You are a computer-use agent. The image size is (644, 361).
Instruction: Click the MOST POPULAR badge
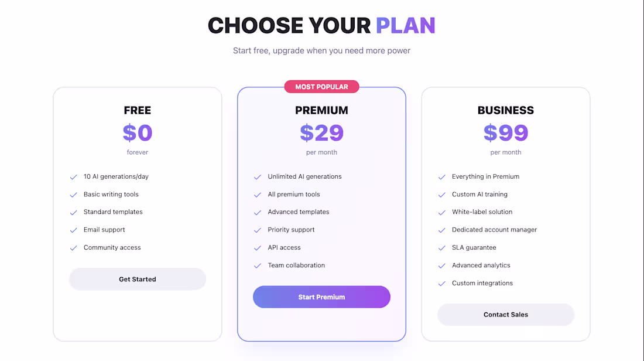click(321, 86)
